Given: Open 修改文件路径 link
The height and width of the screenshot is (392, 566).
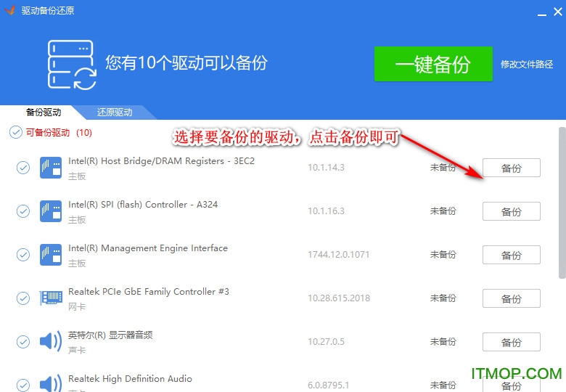Looking at the screenshot, I should (527, 65).
